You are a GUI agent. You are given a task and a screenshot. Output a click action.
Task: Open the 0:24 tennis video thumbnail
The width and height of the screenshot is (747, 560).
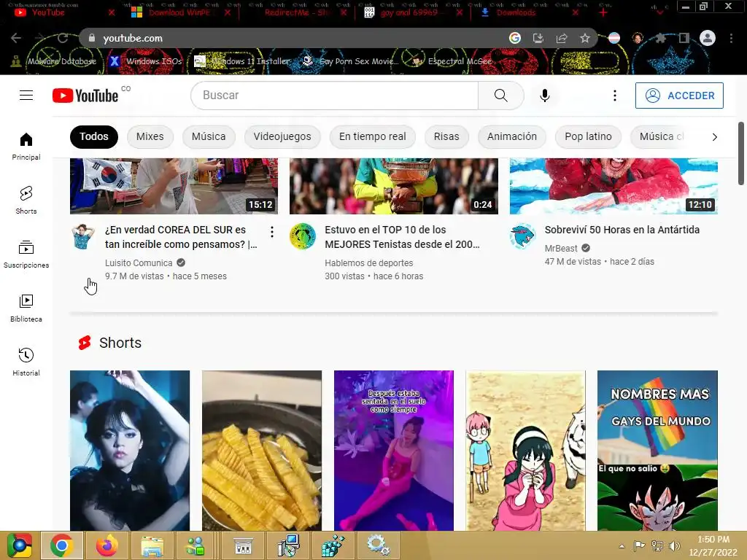click(x=394, y=186)
